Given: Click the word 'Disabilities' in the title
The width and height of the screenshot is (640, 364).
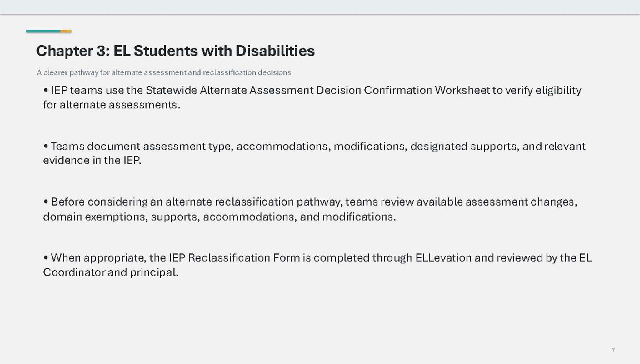Looking at the screenshot, I should tap(275, 51).
